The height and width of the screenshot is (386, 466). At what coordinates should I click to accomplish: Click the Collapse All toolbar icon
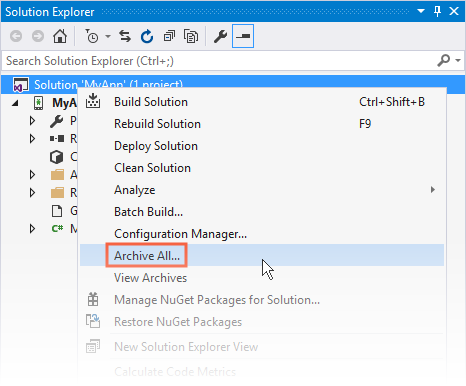169,36
